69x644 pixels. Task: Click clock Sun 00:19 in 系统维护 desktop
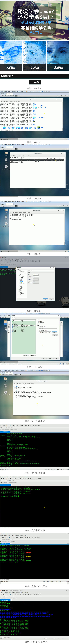pos(65,149)
